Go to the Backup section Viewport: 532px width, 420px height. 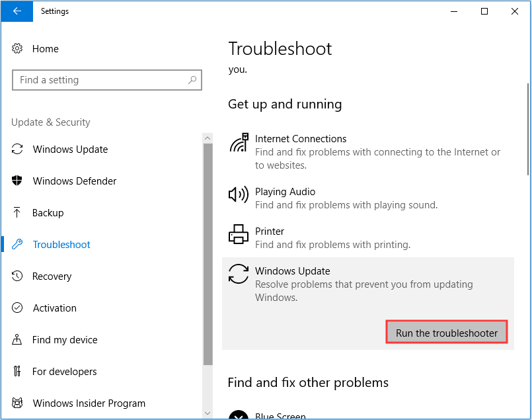point(48,213)
